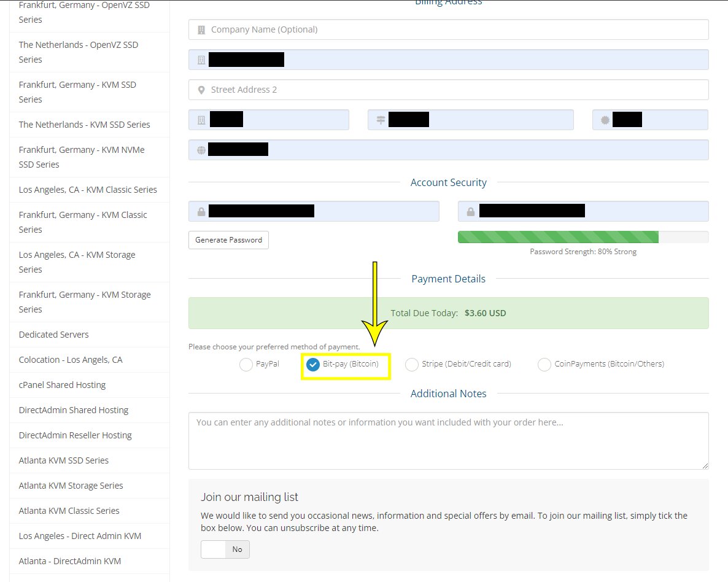Click the lock icon in first password field
Viewport: 728px width, 582px height.
point(201,212)
